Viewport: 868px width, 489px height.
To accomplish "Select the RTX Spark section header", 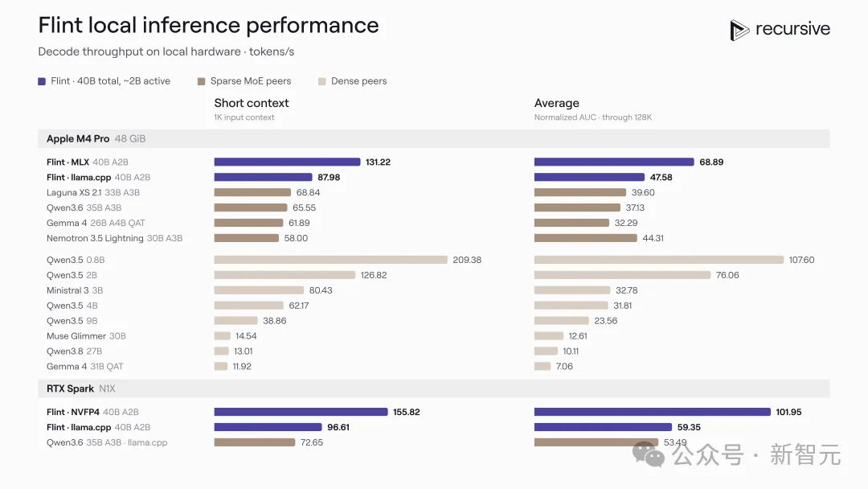I will 433,388.
